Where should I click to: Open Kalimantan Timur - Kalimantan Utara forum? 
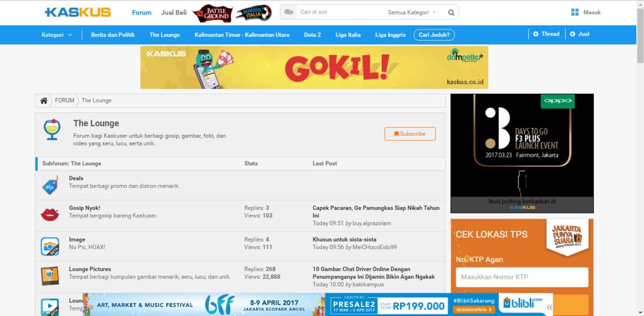(242, 35)
